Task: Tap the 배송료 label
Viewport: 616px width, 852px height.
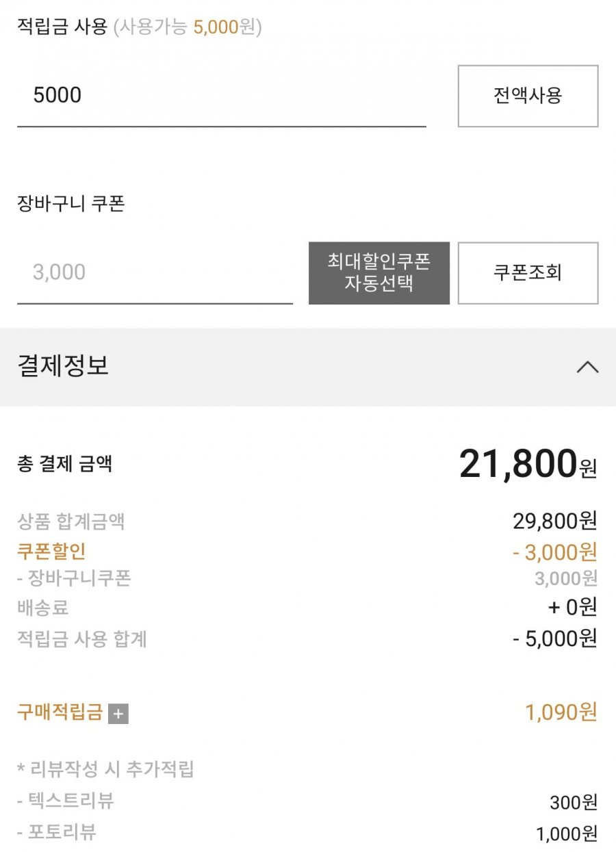Action: click(42, 607)
